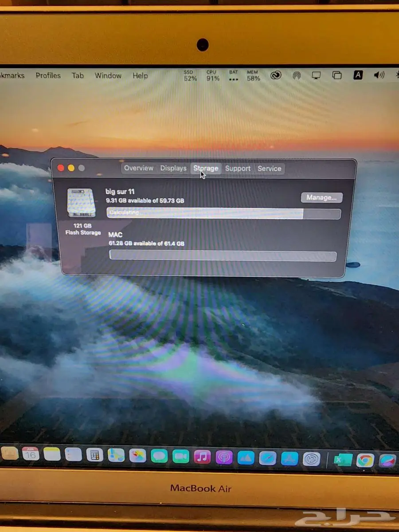The image size is (399, 532).
Task: Open the Tab menu in menu bar
Action: tap(78, 75)
